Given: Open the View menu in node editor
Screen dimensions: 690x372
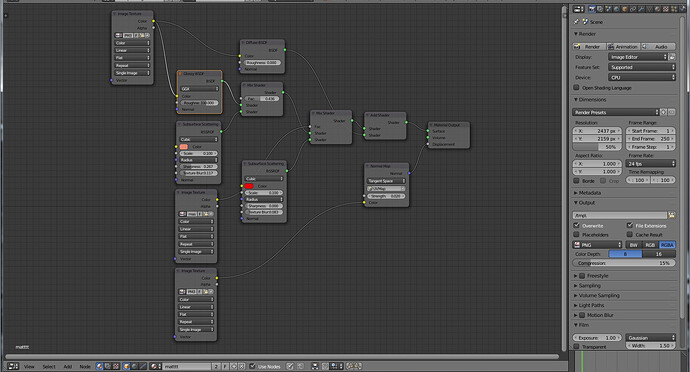Looking at the screenshot, I should (29, 366).
